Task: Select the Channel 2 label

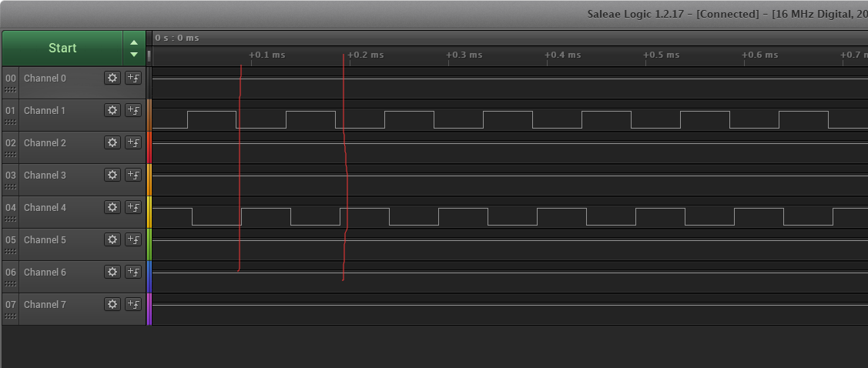Action: click(45, 142)
